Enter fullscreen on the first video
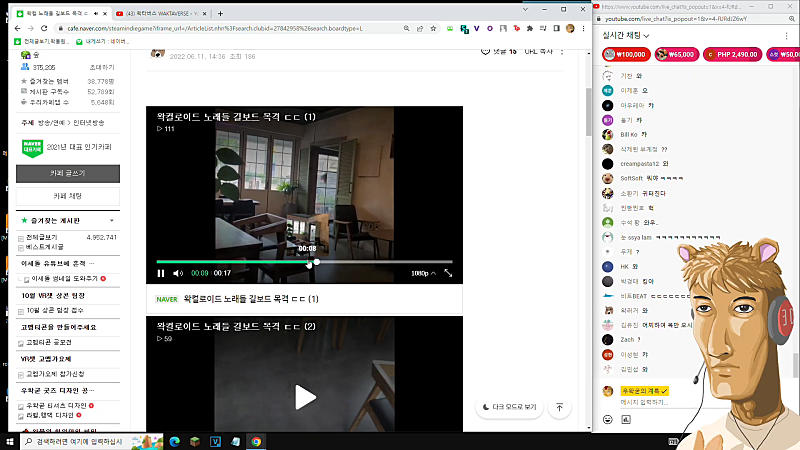 448,273
